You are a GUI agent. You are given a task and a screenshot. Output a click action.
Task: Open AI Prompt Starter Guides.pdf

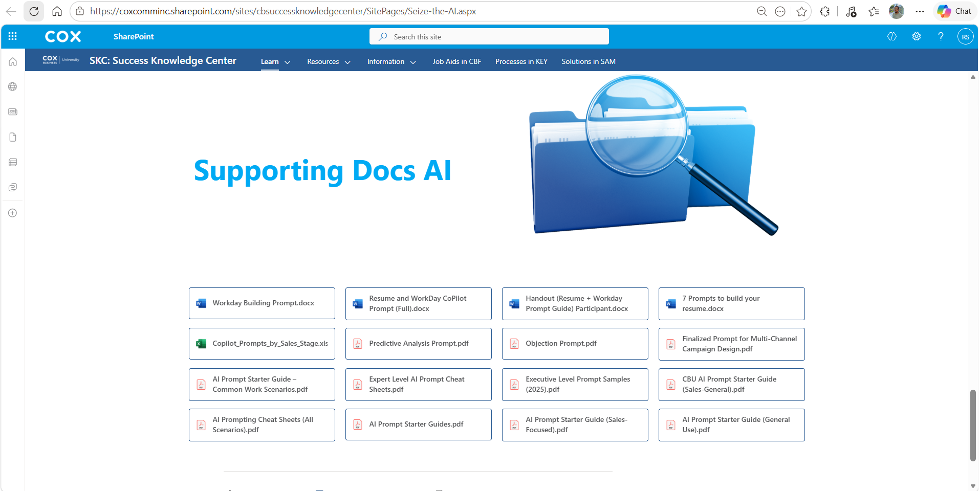pyautogui.click(x=419, y=425)
